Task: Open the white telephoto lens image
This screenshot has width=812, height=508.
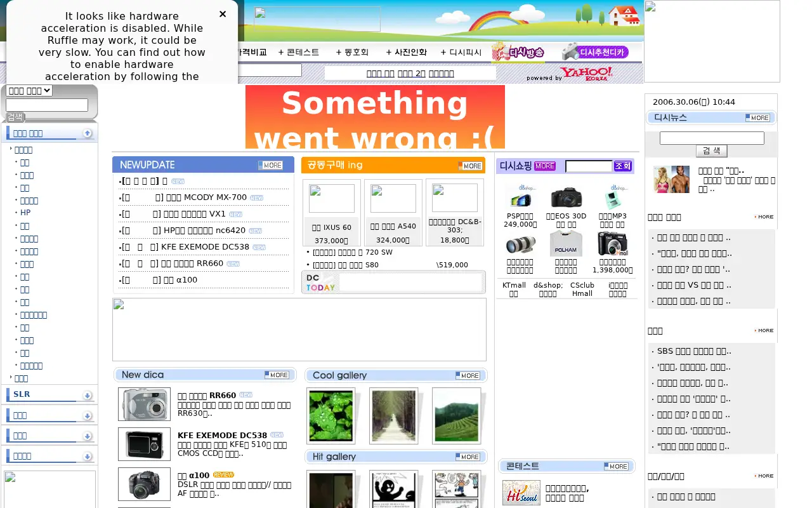Action: [x=520, y=244]
